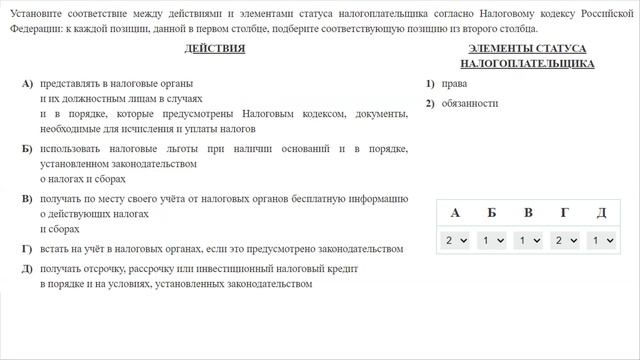Click item Г text 'встать на учёт в налоговых органах'
The width and height of the screenshot is (640, 360).
point(121,249)
